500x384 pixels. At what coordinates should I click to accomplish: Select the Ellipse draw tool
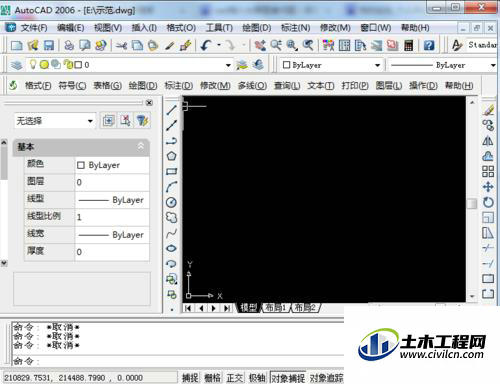click(x=171, y=248)
